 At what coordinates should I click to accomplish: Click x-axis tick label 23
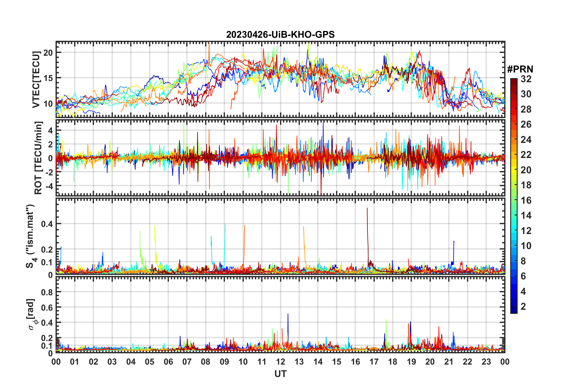point(486,362)
